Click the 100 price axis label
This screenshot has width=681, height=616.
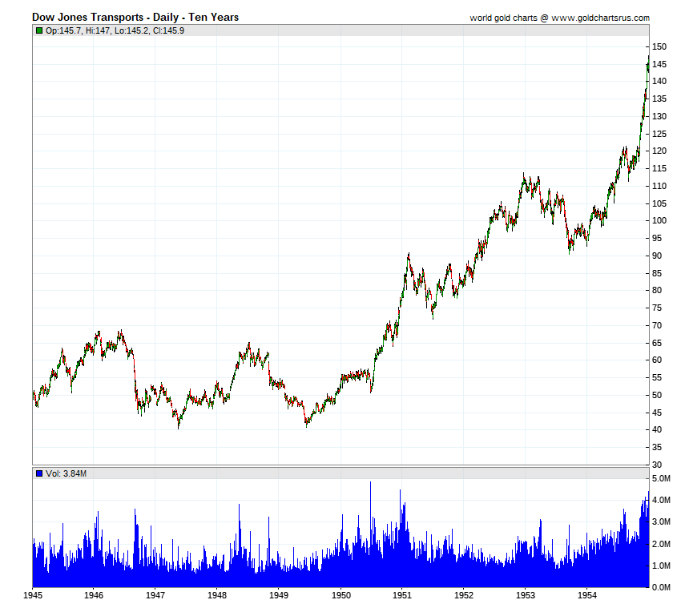click(x=659, y=220)
